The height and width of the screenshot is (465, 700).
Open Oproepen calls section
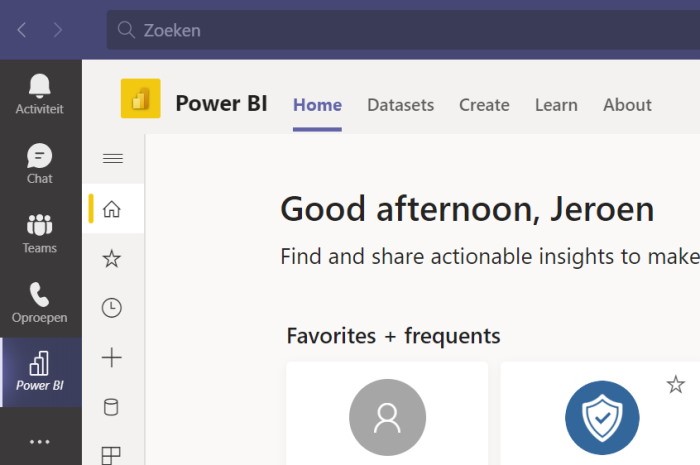40,303
